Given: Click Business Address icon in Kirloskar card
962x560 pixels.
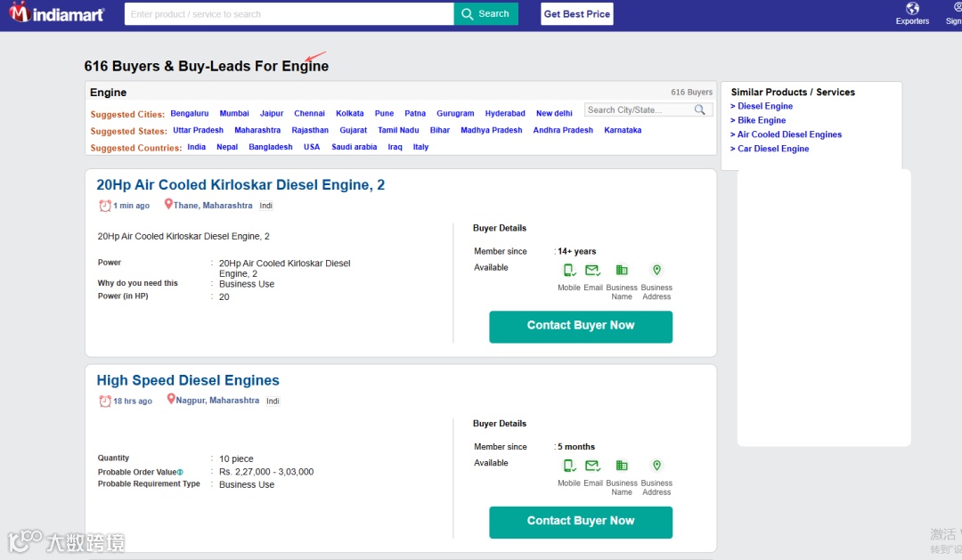Looking at the screenshot, I should click(656, 270).
